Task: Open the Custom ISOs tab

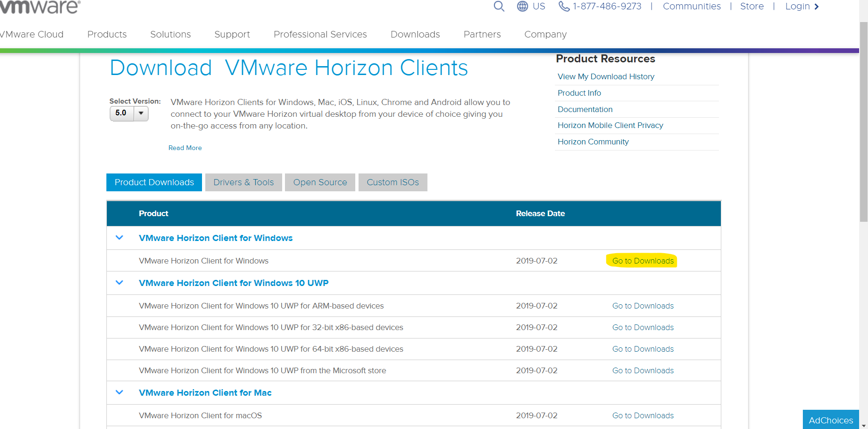Action: [x=393, y=182]
